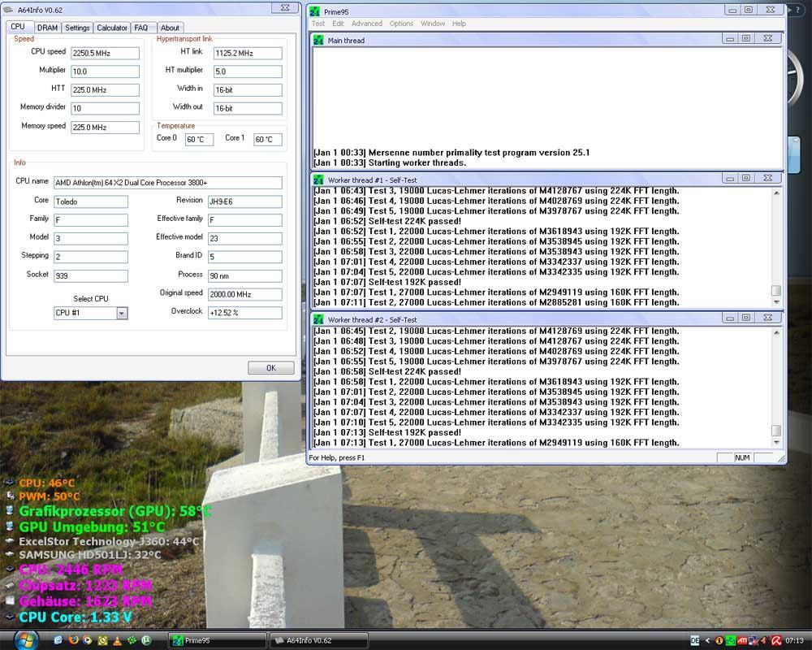
Task: Switch to Prime95 taskbar button
Action: click(218, 641)
